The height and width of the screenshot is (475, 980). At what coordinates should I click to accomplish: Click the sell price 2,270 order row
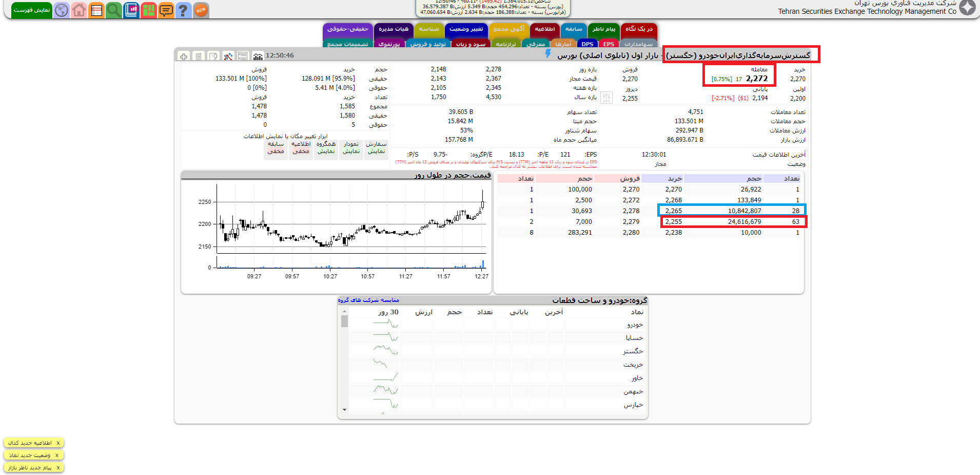[x=569, y=189]
